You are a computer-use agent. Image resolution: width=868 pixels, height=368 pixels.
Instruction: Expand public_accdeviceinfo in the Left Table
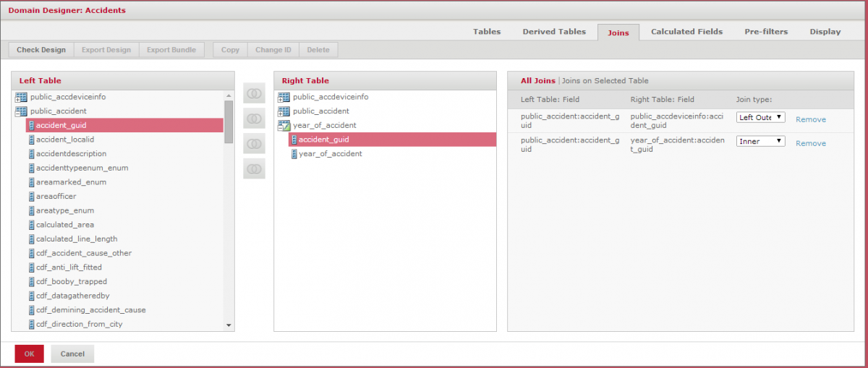21,97
